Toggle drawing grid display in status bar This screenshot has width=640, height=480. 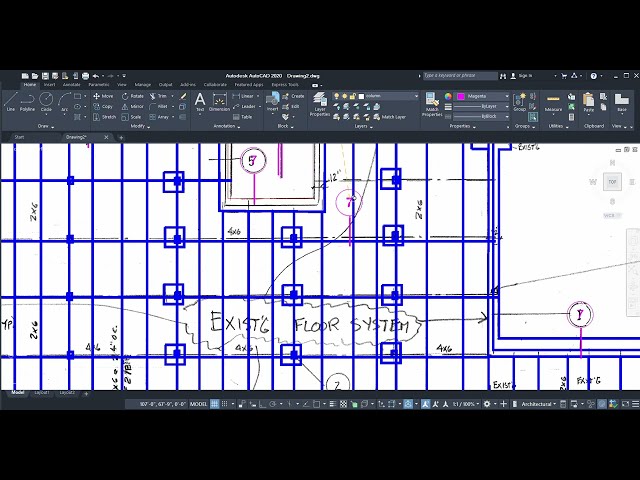coord(215,404)
